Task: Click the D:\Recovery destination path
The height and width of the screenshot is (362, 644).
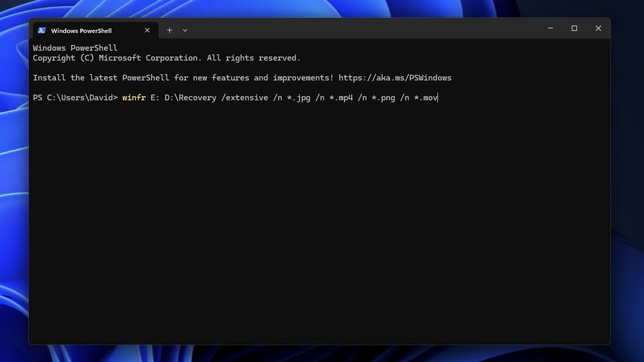Action: pyautogui.click(x=190, y=98)
